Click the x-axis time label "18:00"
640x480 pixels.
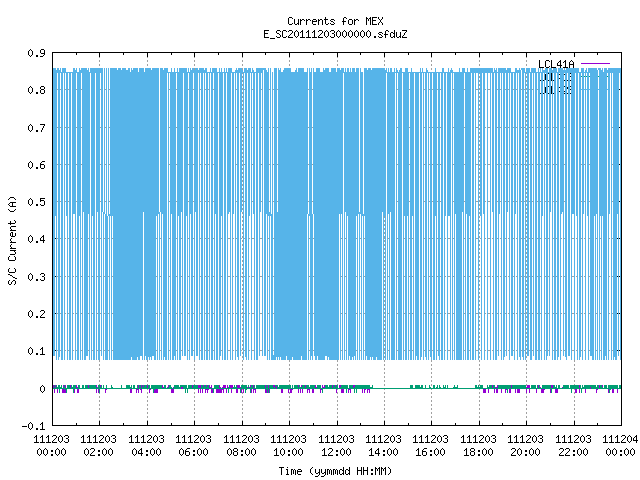(478, 452)
